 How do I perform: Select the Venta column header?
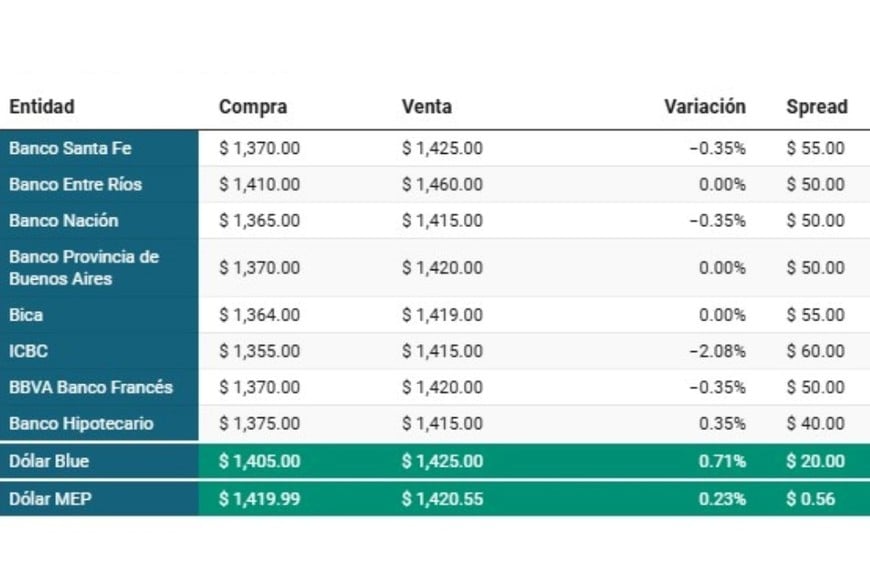pos(427,107)
